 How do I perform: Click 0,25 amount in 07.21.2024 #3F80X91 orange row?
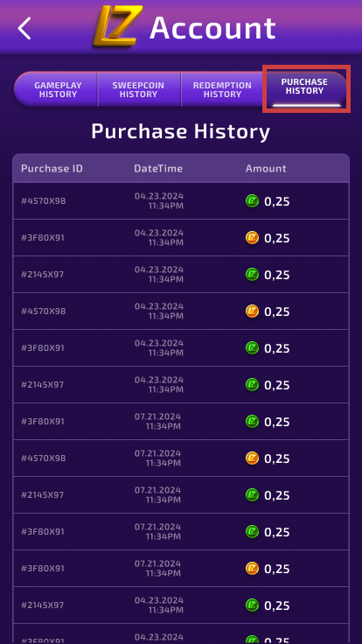[x=277, y=569]
